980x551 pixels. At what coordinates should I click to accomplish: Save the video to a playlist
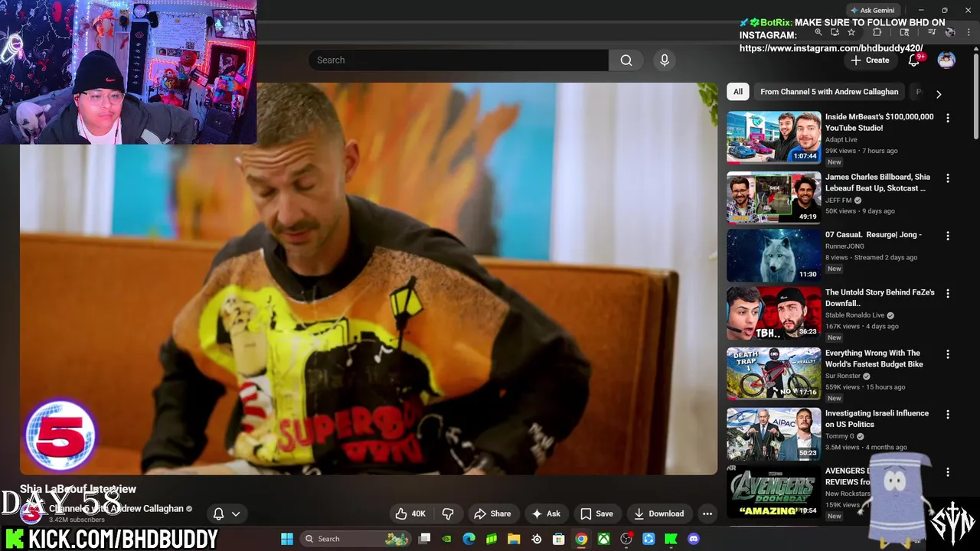point(596,514)
